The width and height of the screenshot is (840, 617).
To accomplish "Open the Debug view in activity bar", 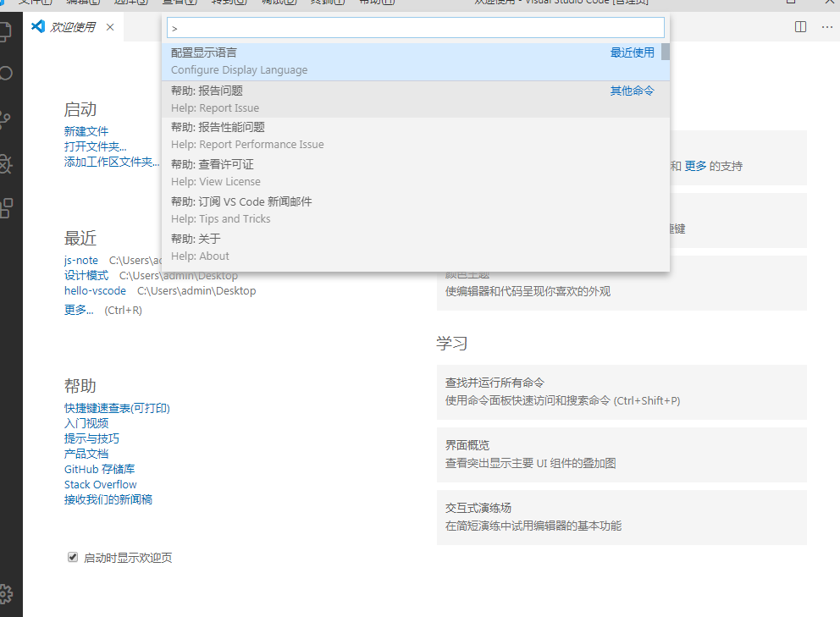I will pos(5,164).
